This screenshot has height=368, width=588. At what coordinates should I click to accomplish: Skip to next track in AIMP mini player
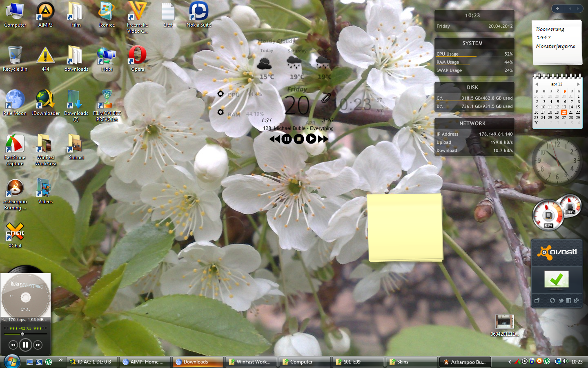click(x=38, y=345)
